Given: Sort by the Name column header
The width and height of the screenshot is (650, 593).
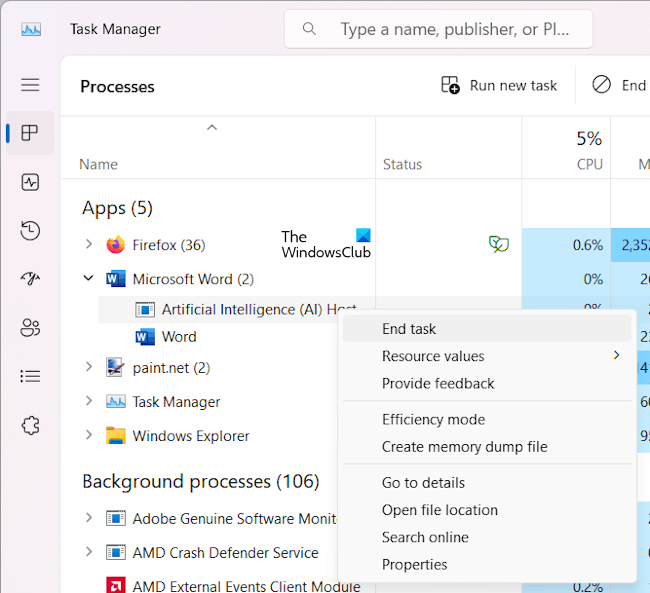Looking at the screenshot, I should click(99, 164).
